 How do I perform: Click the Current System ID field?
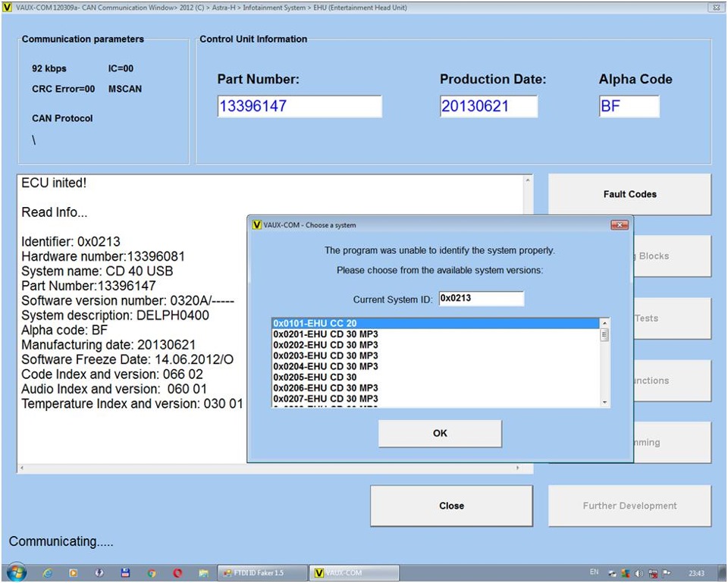(481, 299)
